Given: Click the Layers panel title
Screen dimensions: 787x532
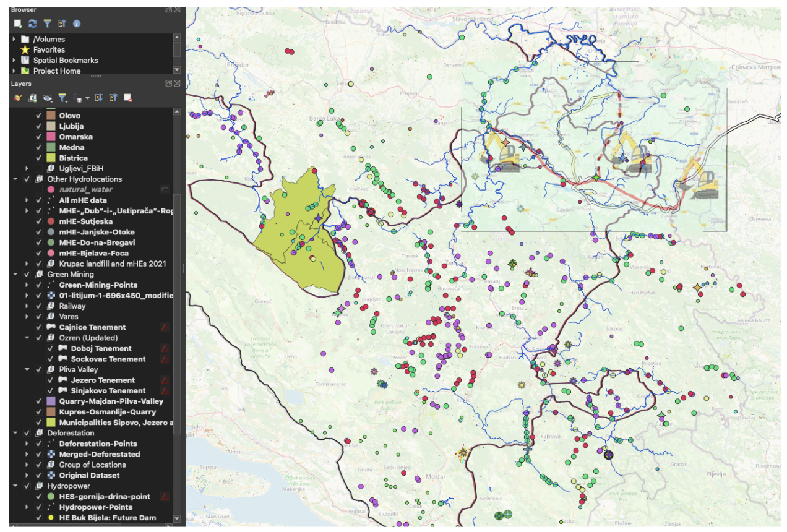Looking at the screenshot, I should 20,84.
